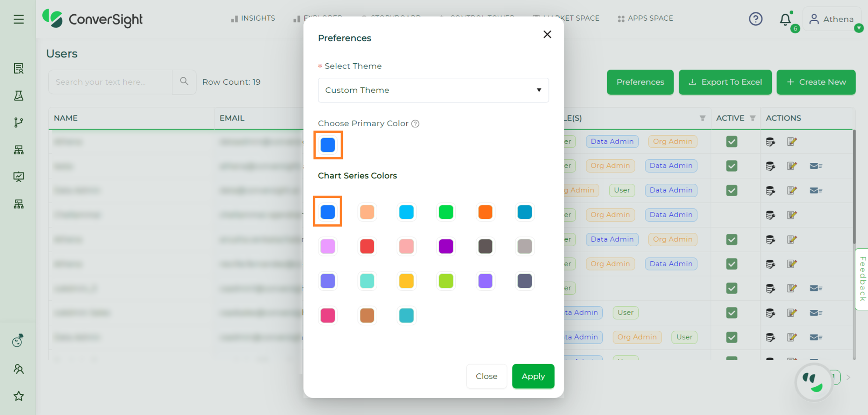Click mail icon in second user row
Viewport: 868px width, 415px height.
click(x=816, y=166)
